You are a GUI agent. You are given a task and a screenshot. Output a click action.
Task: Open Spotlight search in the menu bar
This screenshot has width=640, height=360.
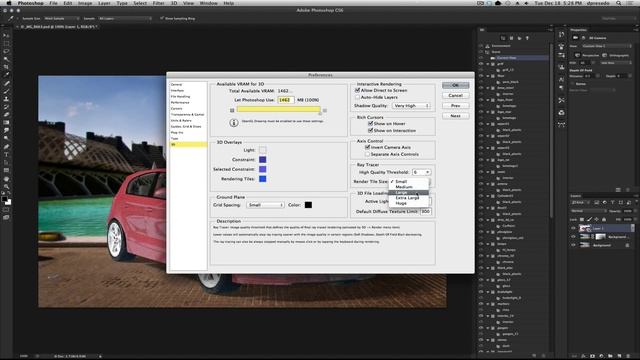coord(619,3)
